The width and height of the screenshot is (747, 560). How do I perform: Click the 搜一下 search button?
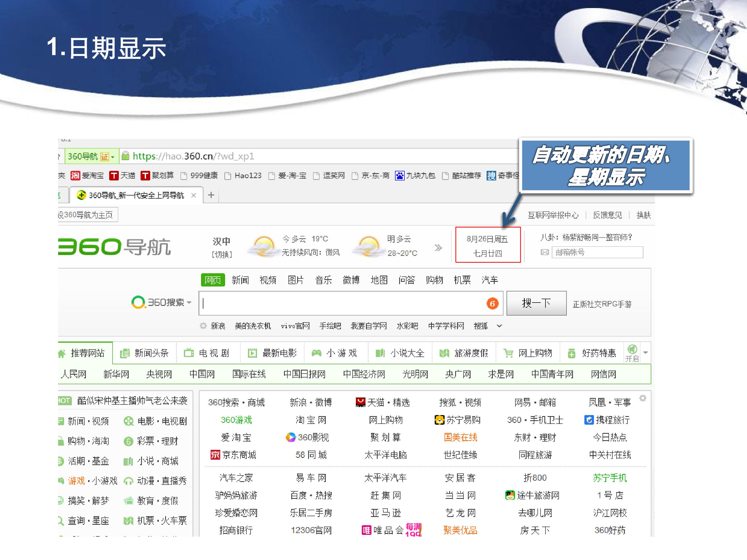pyautogui.click(x=536, y=303)
